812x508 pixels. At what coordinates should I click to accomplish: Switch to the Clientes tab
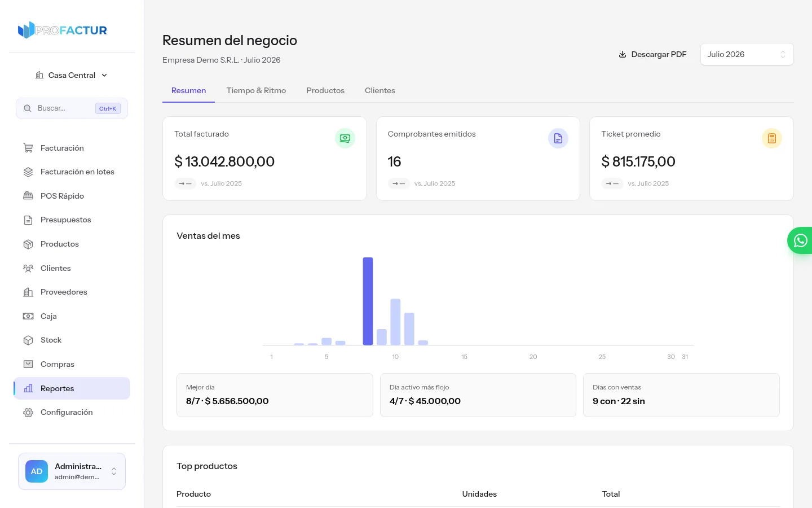pos(380,90)
